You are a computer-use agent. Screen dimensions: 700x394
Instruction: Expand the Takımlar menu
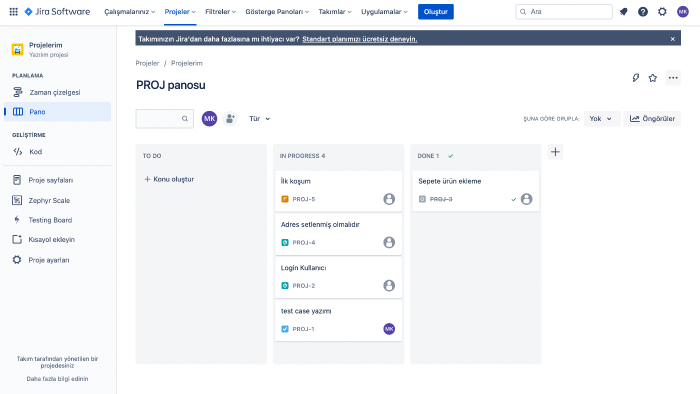click(335, 12)
